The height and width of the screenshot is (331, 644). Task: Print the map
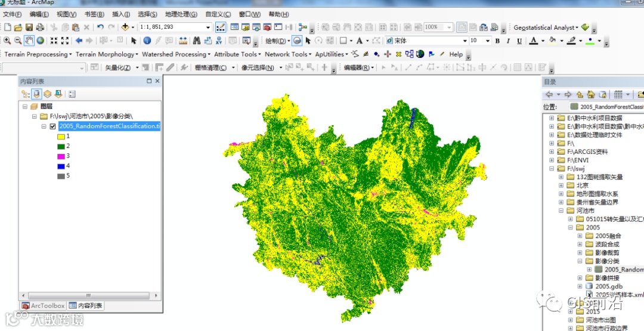tap(40, 27)
